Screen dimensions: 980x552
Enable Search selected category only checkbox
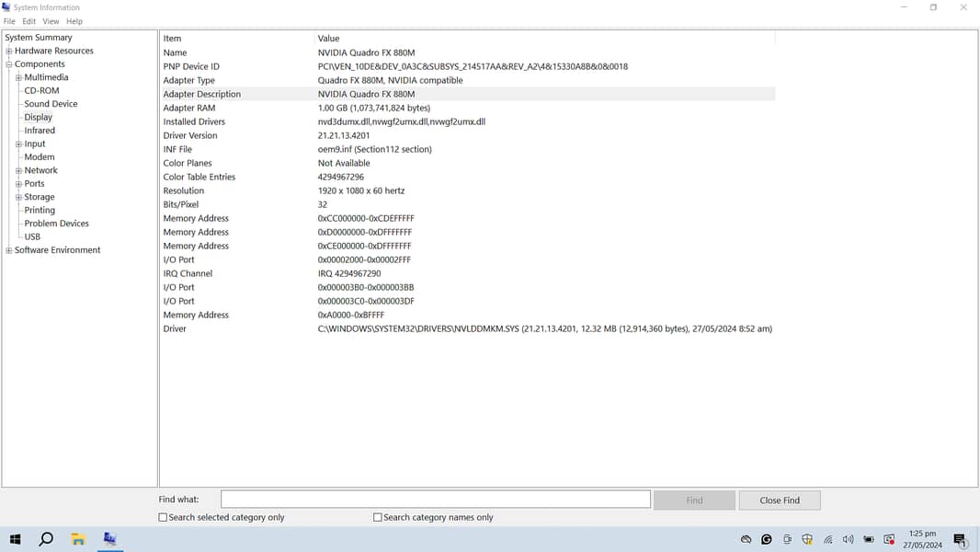coord(164,518)
